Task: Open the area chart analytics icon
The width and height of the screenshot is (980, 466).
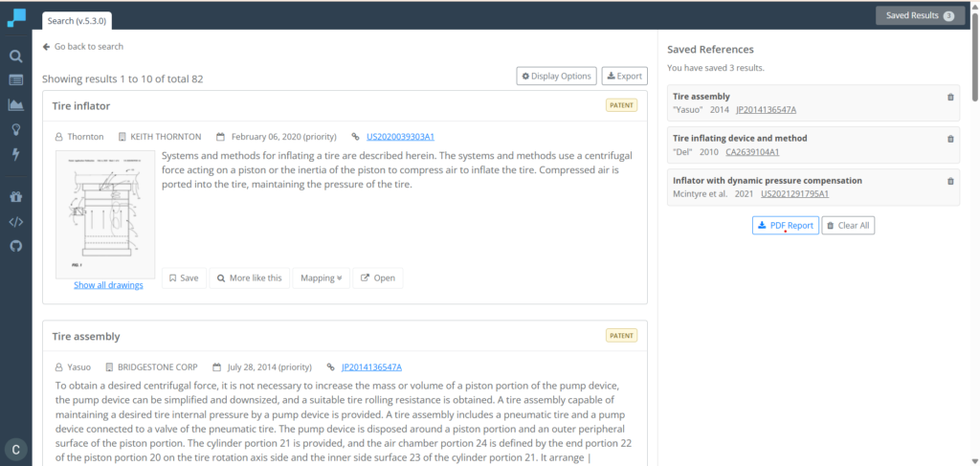Action: pos(16,105)
